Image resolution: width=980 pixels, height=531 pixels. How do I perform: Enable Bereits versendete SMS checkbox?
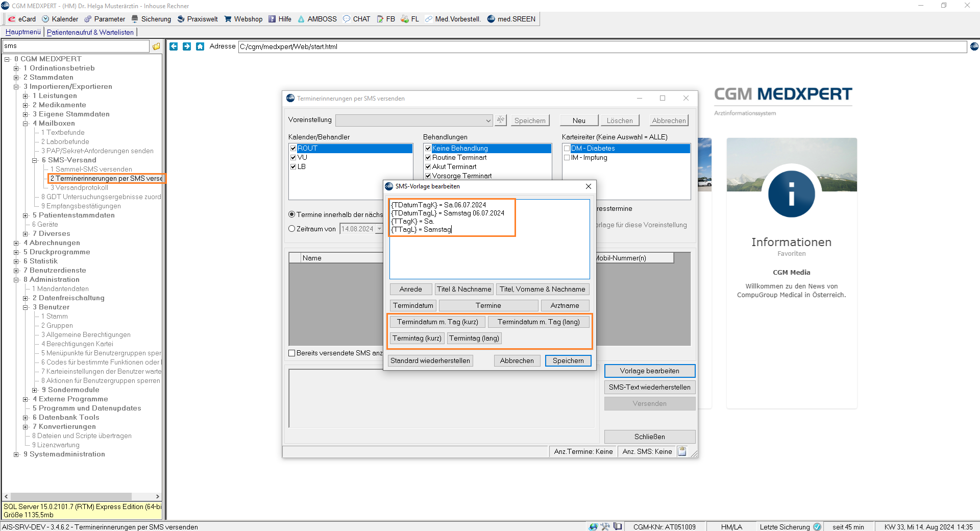point(292,353)
